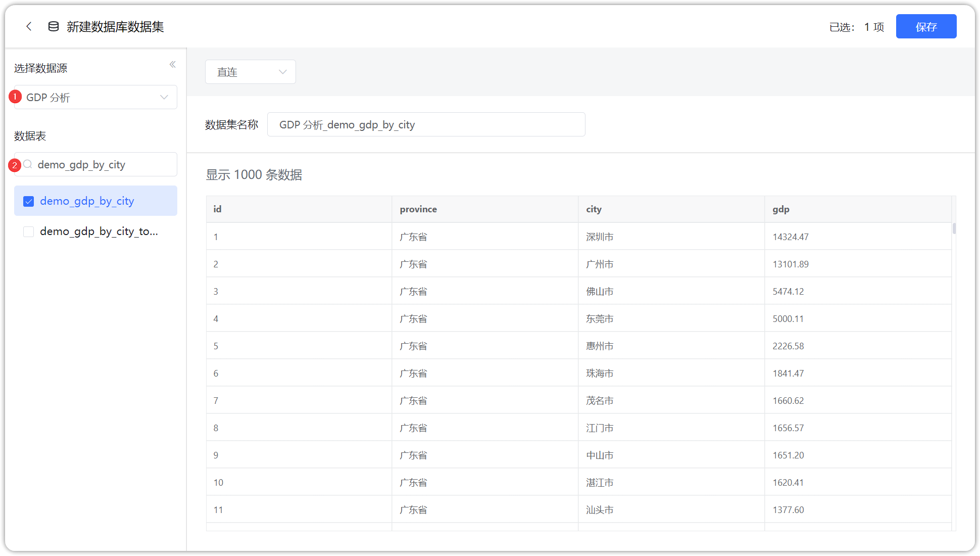
Task: Click the province column header
Action: [418, 209]
